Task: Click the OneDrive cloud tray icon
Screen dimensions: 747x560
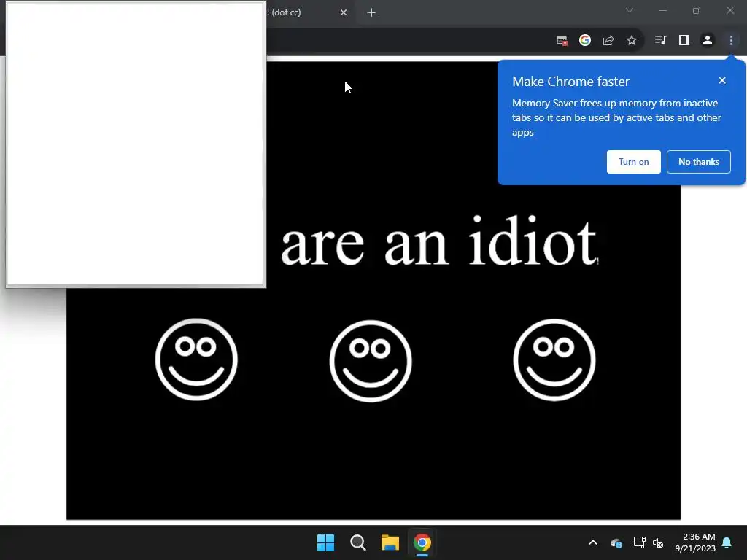Action: pyautogui.click(x=616, y=542)
